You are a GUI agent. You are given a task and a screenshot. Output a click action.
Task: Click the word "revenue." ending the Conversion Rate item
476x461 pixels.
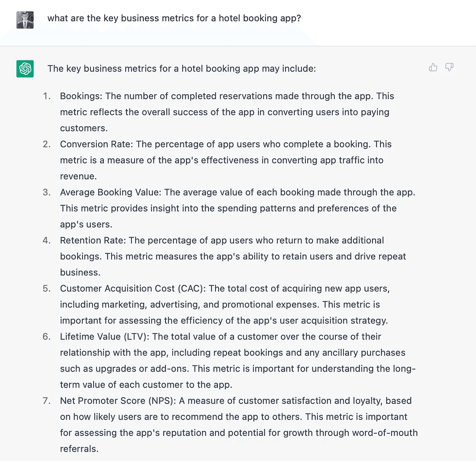78,176
